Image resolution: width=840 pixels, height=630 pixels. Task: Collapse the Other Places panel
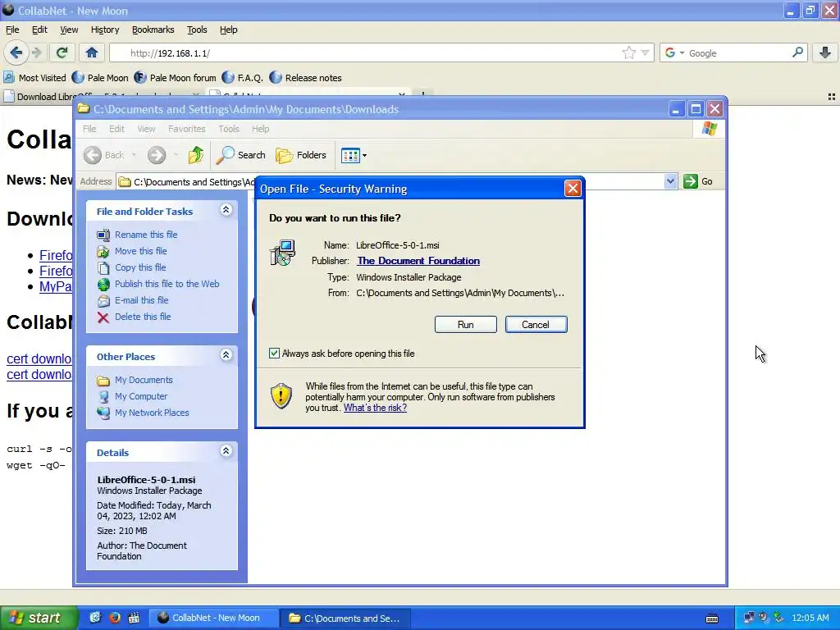click(x=226, y=355)
